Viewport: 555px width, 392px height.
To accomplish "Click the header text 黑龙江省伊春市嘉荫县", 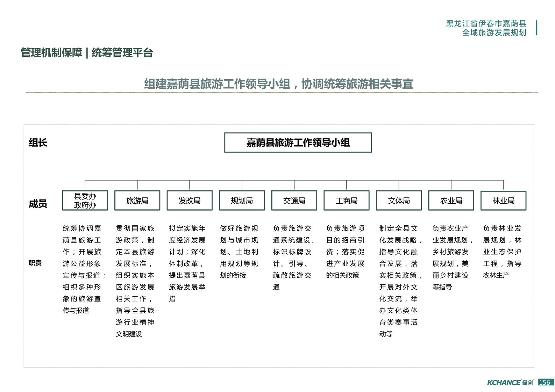I will 486,23.
